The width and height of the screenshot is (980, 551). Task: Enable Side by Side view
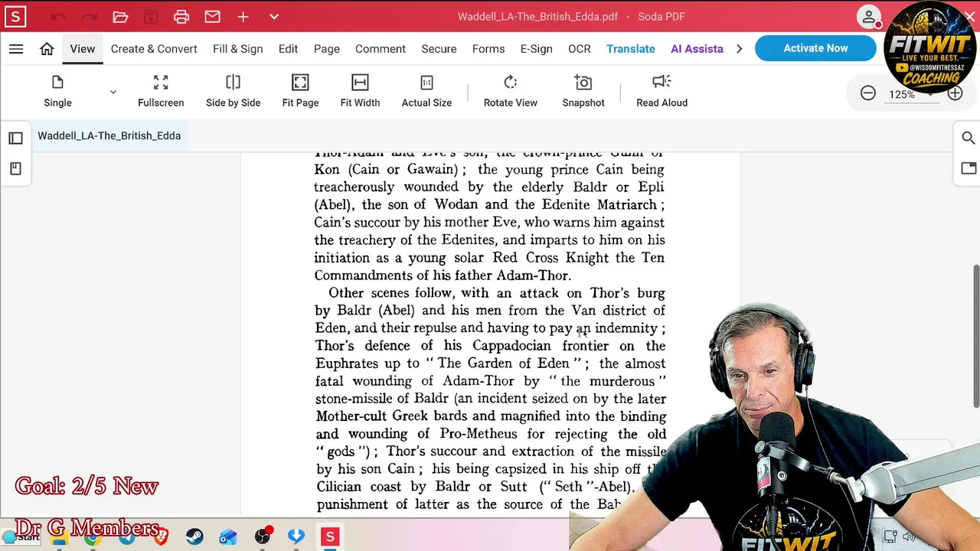click(233, 91)
